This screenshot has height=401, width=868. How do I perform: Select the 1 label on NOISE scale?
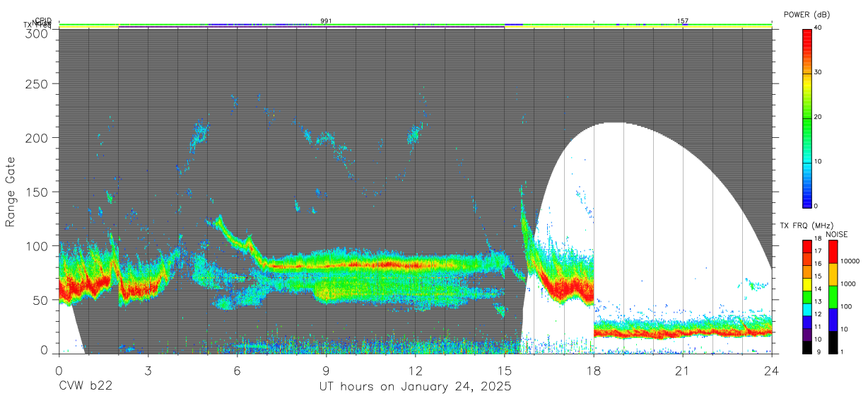[x=843, y=351]
